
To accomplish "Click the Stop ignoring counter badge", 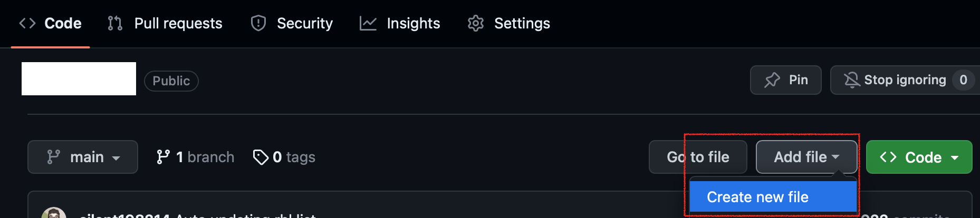I will point(963,80).
